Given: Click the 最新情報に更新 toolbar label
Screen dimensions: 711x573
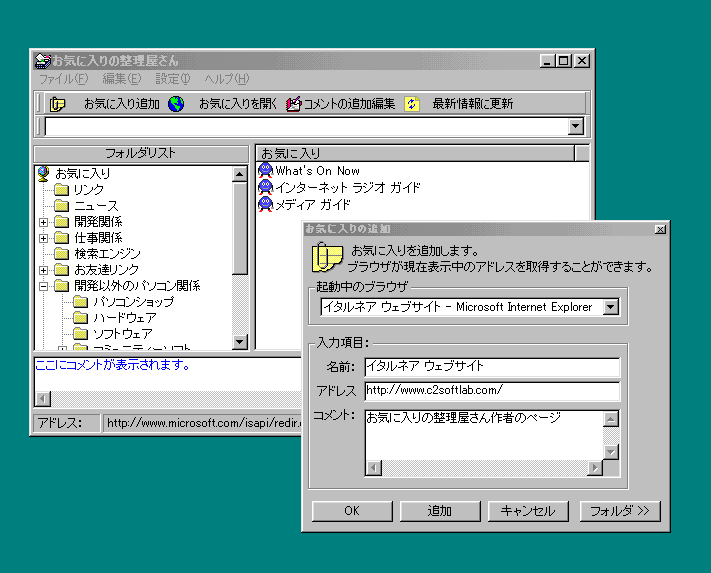Looking at the screenshot, I should tap(472, 104).
